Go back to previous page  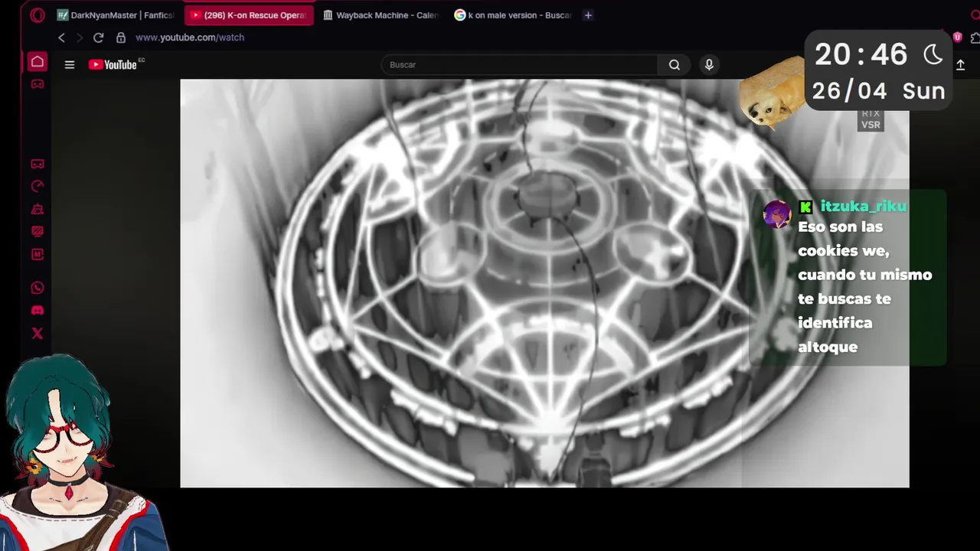pos(61,37)
